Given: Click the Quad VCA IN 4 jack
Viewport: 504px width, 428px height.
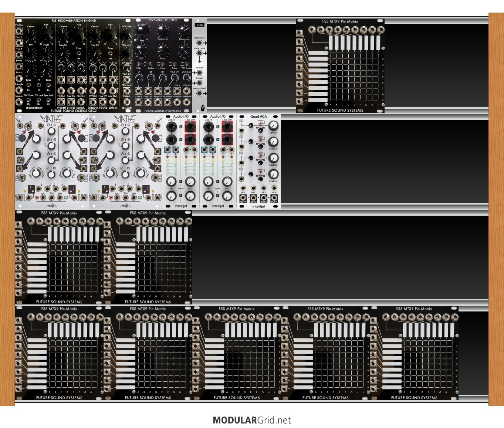Looking at the screenshot, I should point(274,188).
